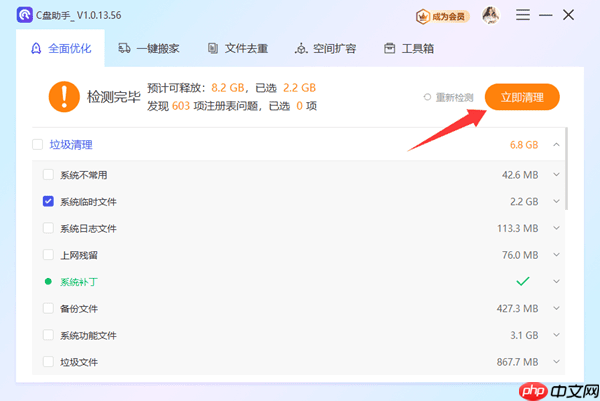The width and height of the screenshot is (600, 401).
Task: Click the 2.2 GB size in 系统临时文件 row
Action: click(x=524, y=201)
